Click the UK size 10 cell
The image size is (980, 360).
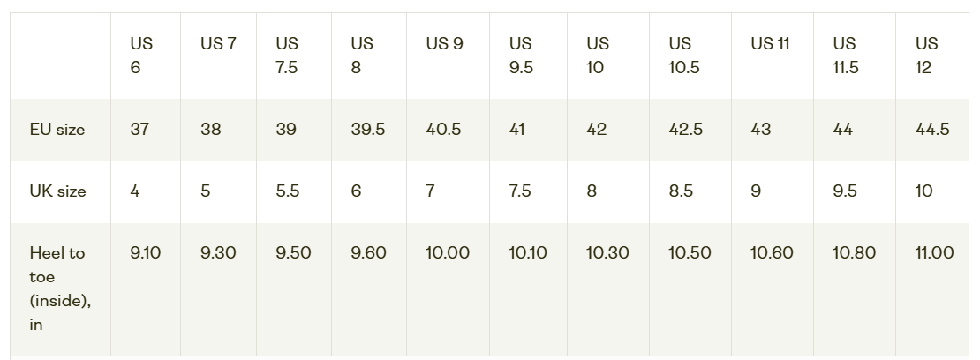pyautogui.click(x=923, y=191)
